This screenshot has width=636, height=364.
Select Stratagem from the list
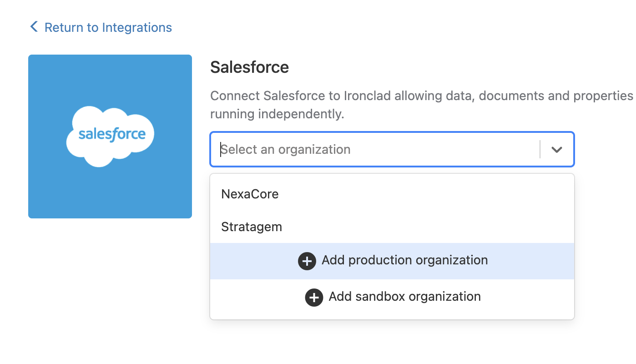point(251,226)
